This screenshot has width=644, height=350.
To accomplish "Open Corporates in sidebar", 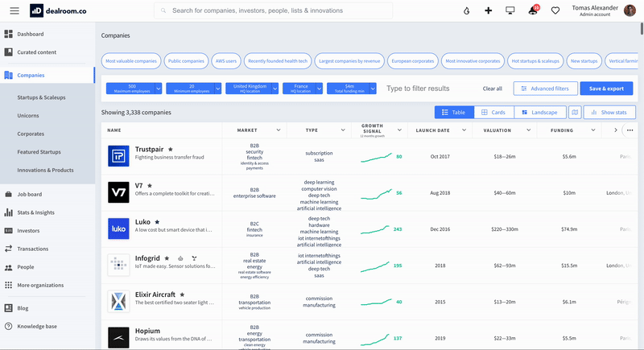I will click(31, 134).
